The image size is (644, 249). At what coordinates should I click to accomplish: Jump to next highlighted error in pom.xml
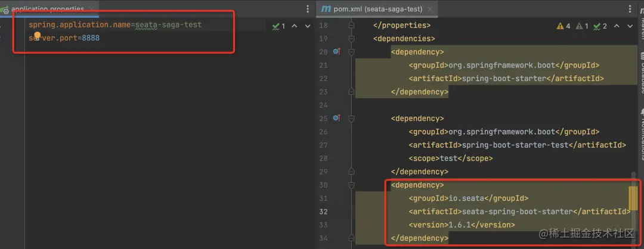(630, 26)
